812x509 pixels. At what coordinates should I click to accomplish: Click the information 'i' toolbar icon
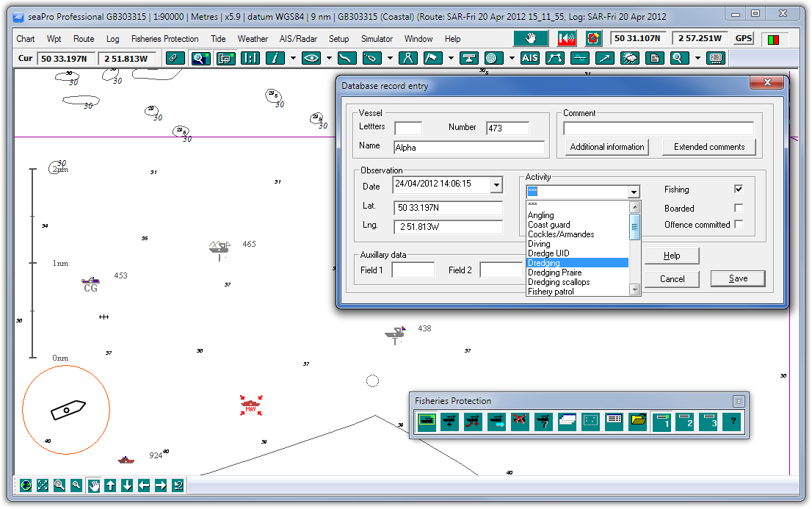[x=275, y=58]
